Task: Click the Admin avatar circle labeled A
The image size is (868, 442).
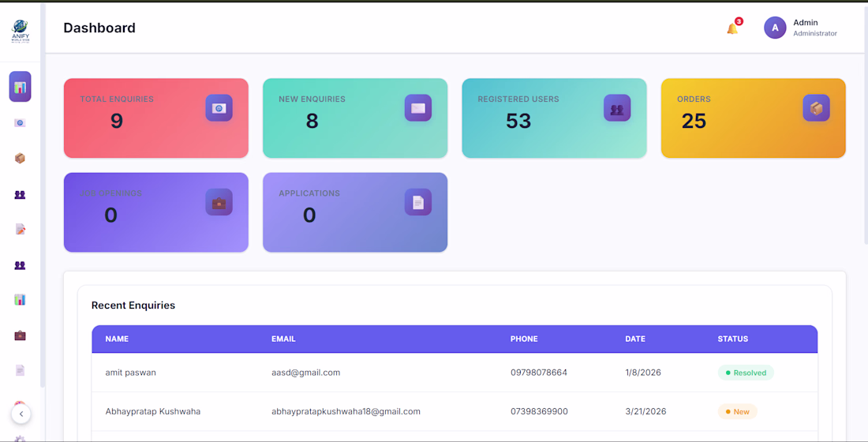Action: point(775,28)
